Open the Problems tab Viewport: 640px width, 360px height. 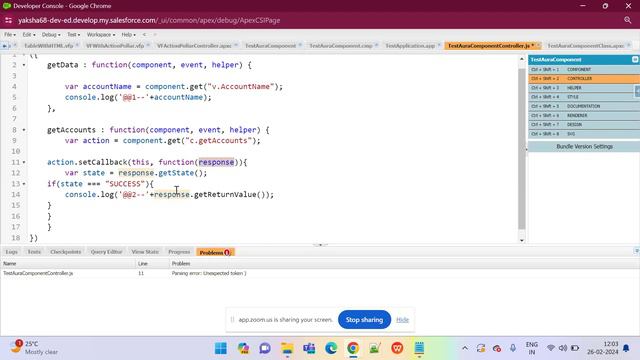215,252
